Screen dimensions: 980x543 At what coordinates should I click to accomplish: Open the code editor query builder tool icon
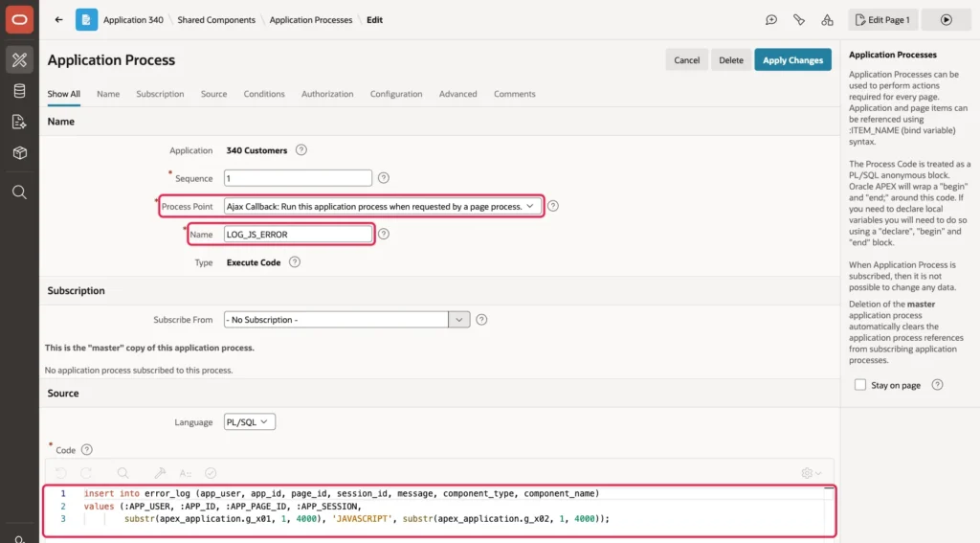pyautogui.click(x=160, y=473)
